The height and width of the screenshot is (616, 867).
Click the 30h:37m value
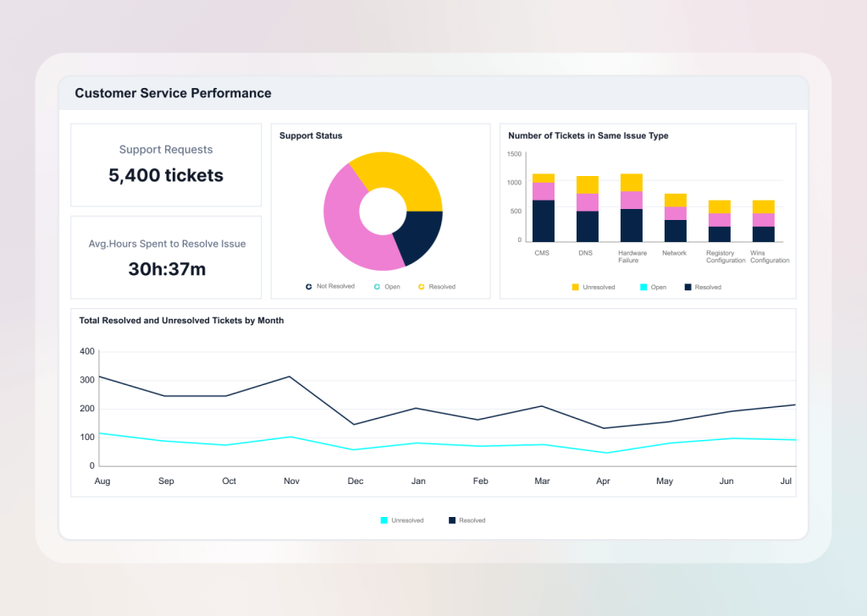tap(167, 269)
